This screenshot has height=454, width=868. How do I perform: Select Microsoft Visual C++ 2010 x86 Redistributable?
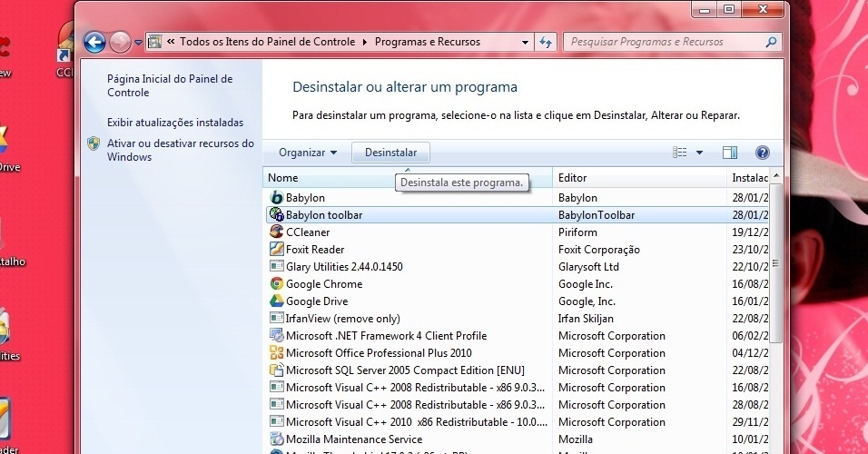[517, 422]
